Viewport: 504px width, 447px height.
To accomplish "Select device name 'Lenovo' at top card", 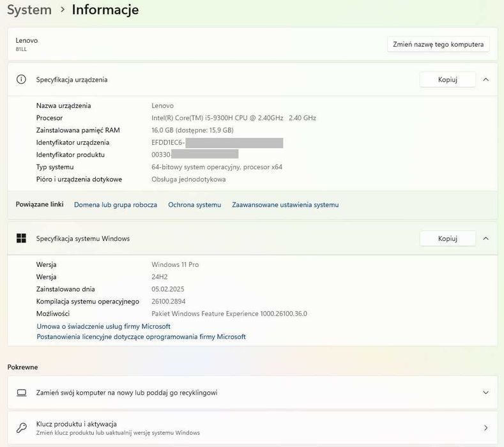I will (27, 40).
